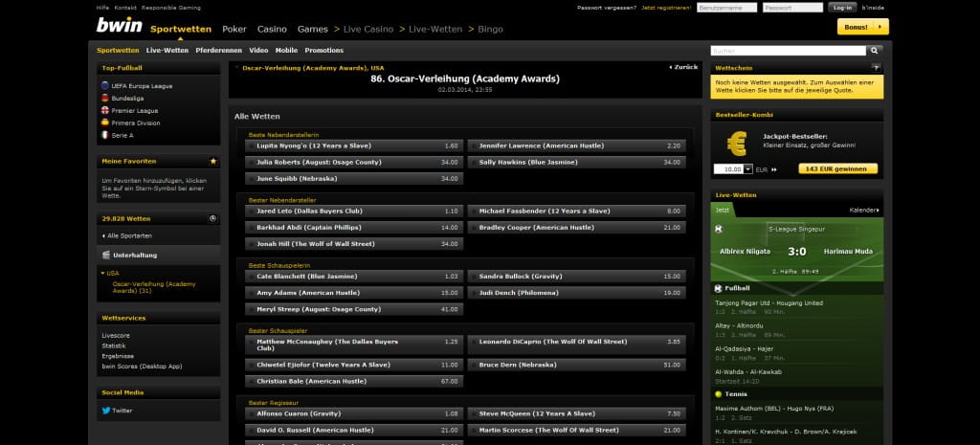
Task: Click the Bundesliga German flag icon
Action: [105, 99]
